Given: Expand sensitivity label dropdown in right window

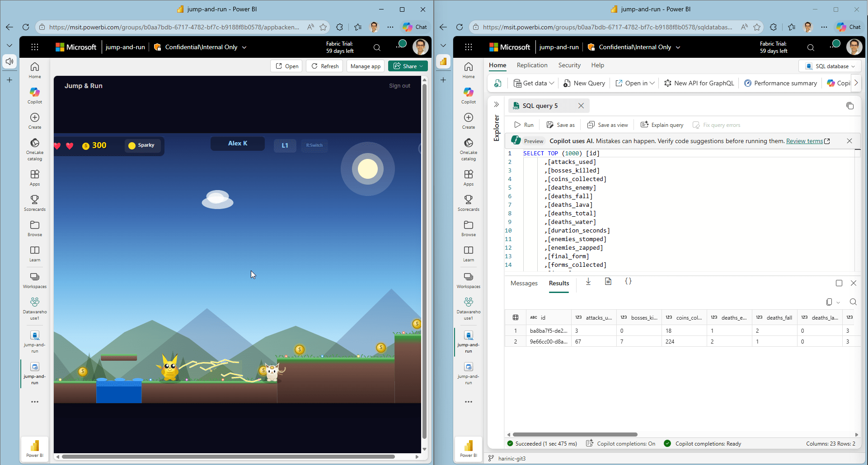Looking at the screenshot, I should click(x=678, y=47).
